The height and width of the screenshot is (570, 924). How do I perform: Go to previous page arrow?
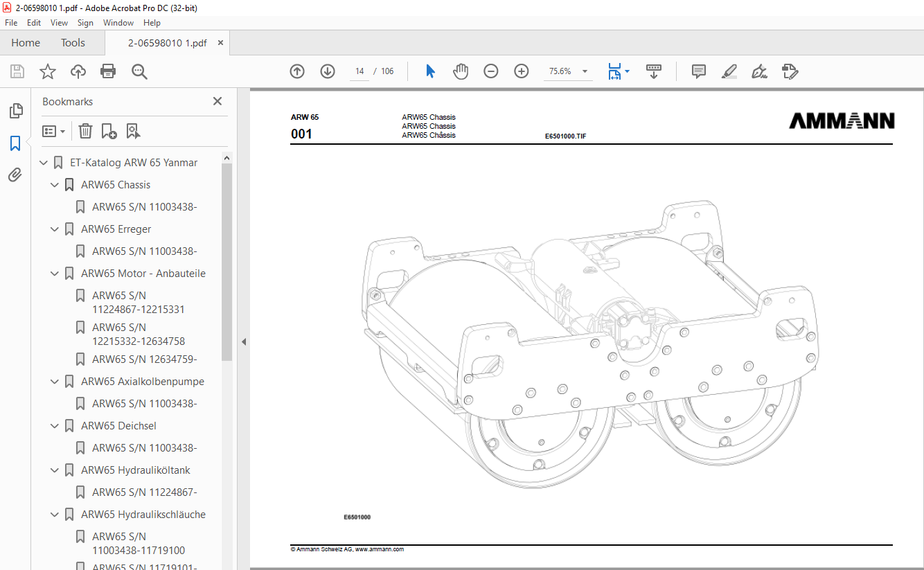[x=297, y=71]
